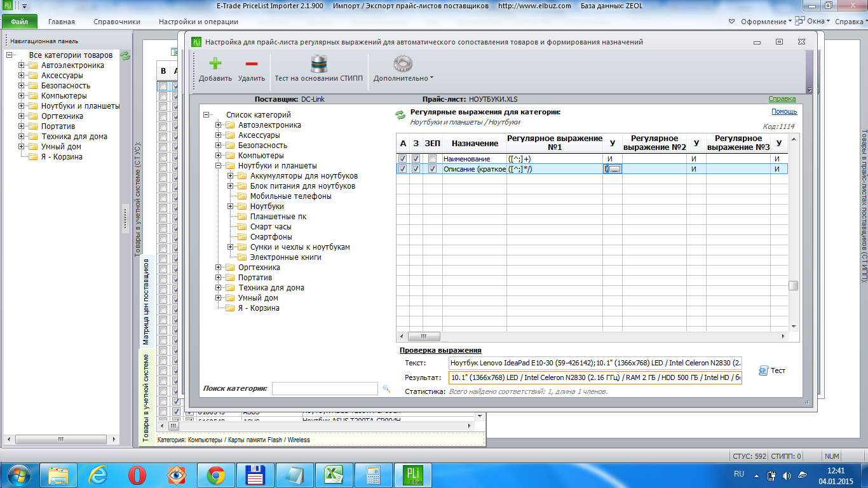The width and height of the screenshot is (868, 488).
Task: Run Тест на основании СТИПП database icon
Action: [319, 64]
